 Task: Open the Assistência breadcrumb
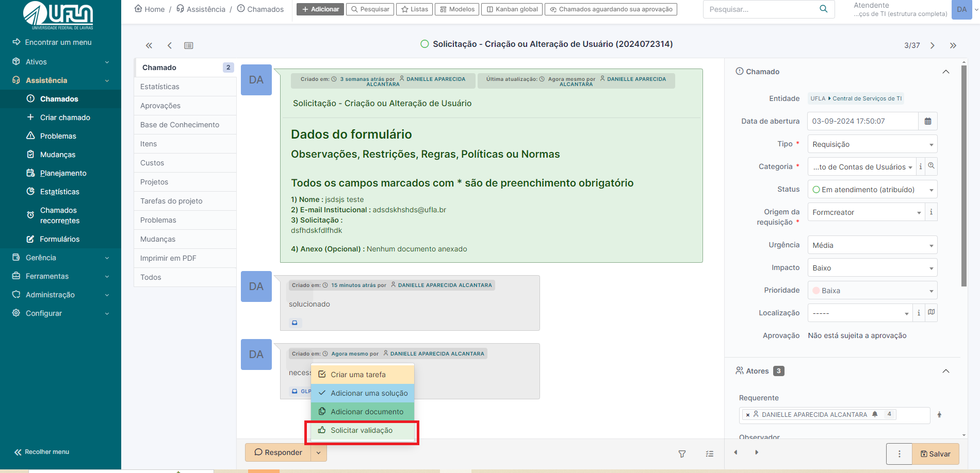pyautogui.click(x=201, y=9)
